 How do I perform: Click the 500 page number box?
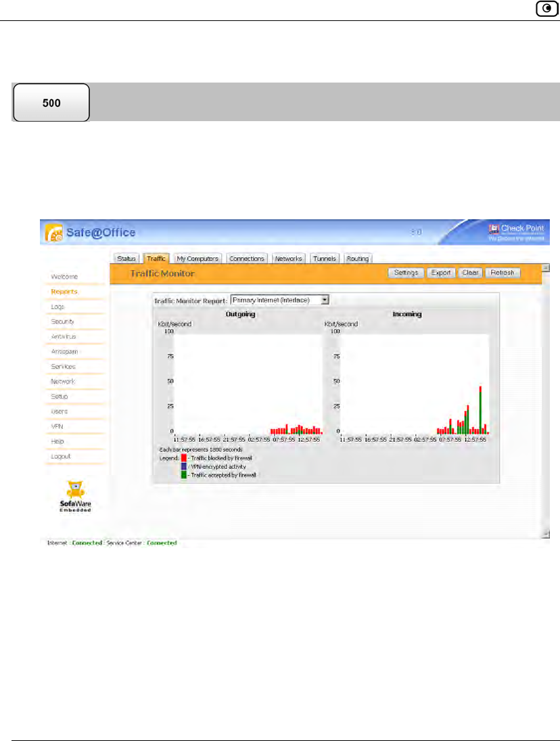tap(51, 103)
